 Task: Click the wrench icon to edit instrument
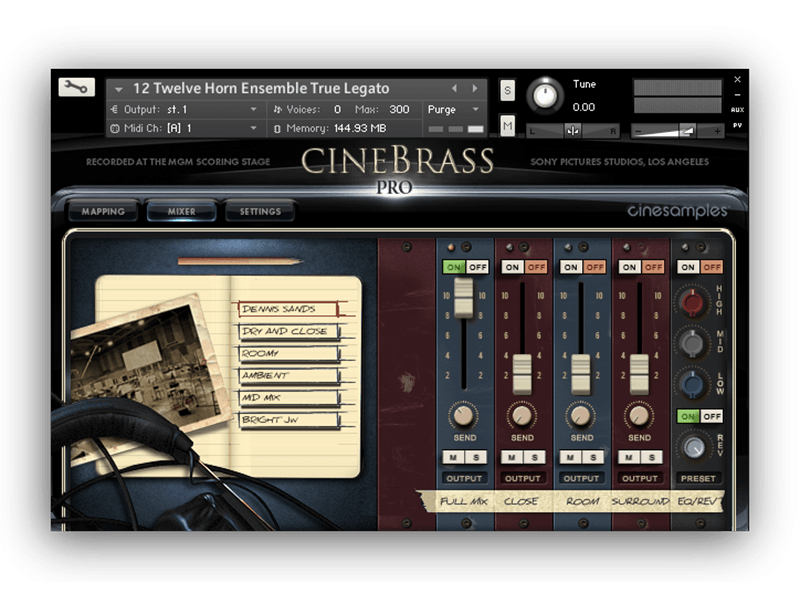(x=76, y=87)
